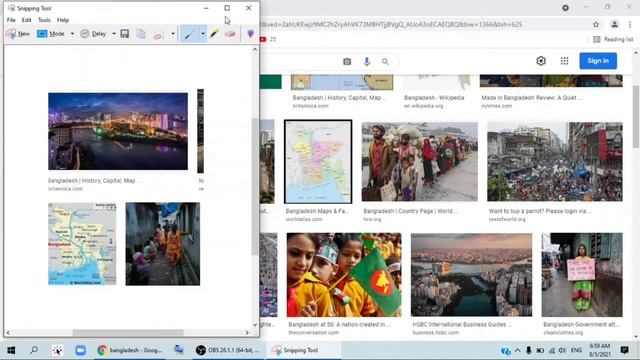Screen dimensions: 640x360
Task: Open the Google apps grid icon
Action: (x=564, y=61)
